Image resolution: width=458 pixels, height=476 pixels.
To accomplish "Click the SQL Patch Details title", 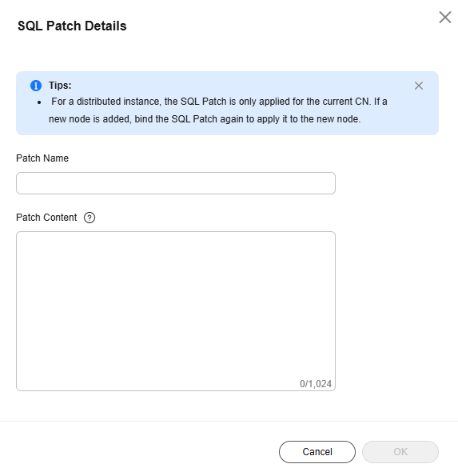I will 72,26.
